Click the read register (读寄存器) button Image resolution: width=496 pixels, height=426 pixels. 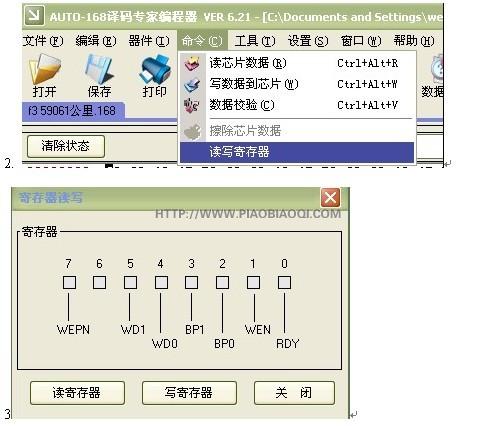77,393
